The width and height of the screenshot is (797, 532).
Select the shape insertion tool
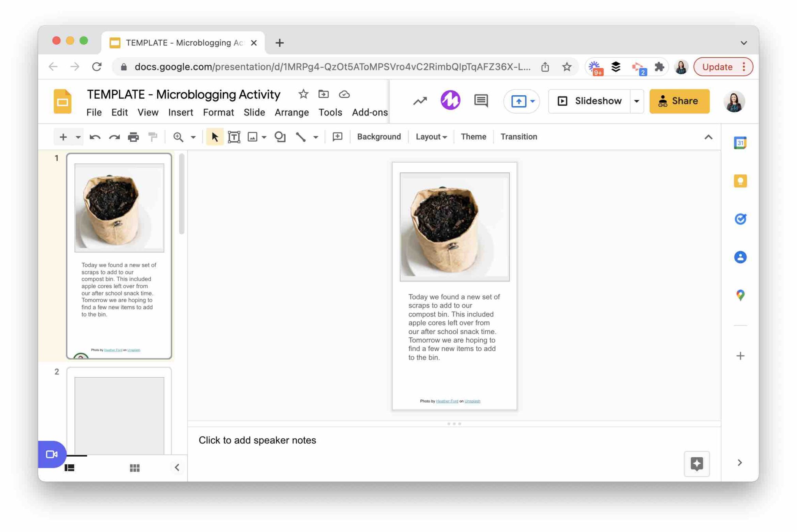click(x=280, y=137)
